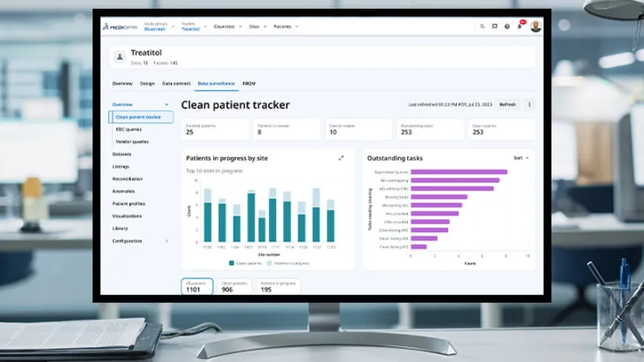Open the Study groups Bluecreek dropdown

point(159,27)
